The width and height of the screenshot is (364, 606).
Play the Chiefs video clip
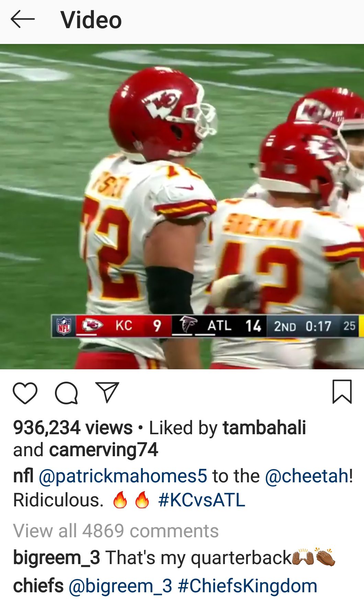point(182,207)
